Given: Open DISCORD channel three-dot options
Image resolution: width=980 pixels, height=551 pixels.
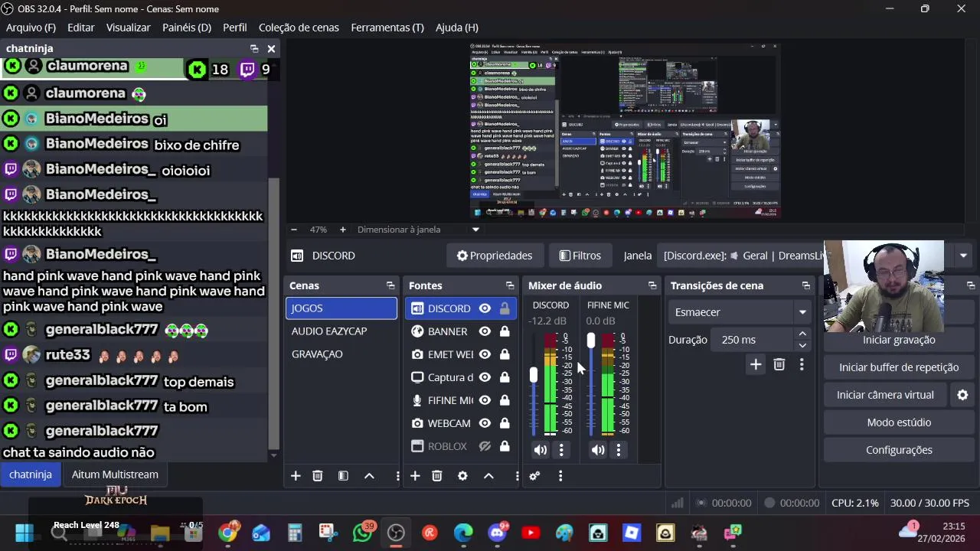Looking at the screenshot, I should tap(561, 450).
